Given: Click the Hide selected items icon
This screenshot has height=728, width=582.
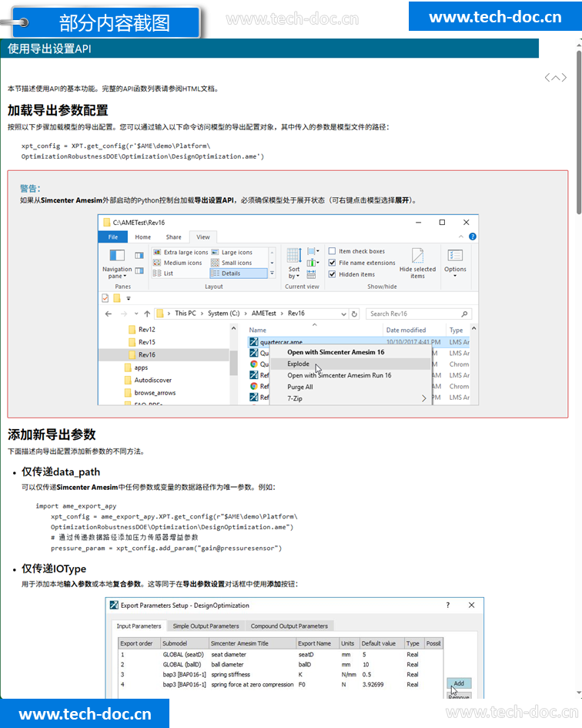Looking at the screenshot, I should [x=417, y=255].
